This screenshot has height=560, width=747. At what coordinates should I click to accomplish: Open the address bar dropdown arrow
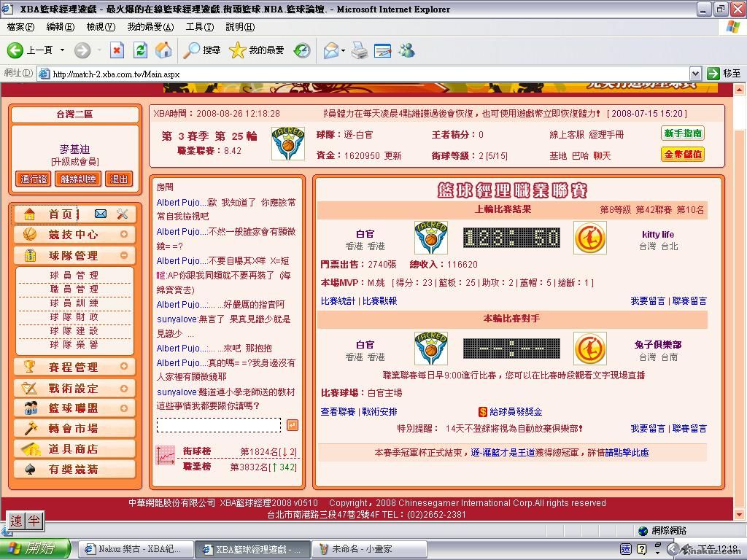[695, 74]
